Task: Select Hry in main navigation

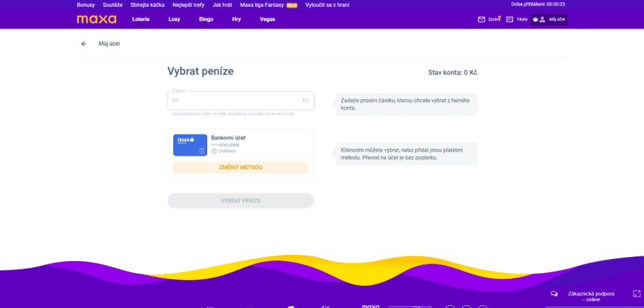Action: (x=236, y=19)
